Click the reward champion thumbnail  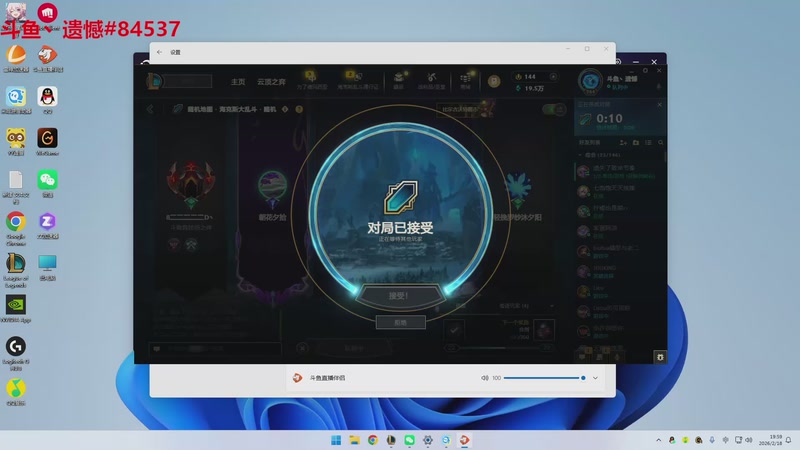pos(544,330)
